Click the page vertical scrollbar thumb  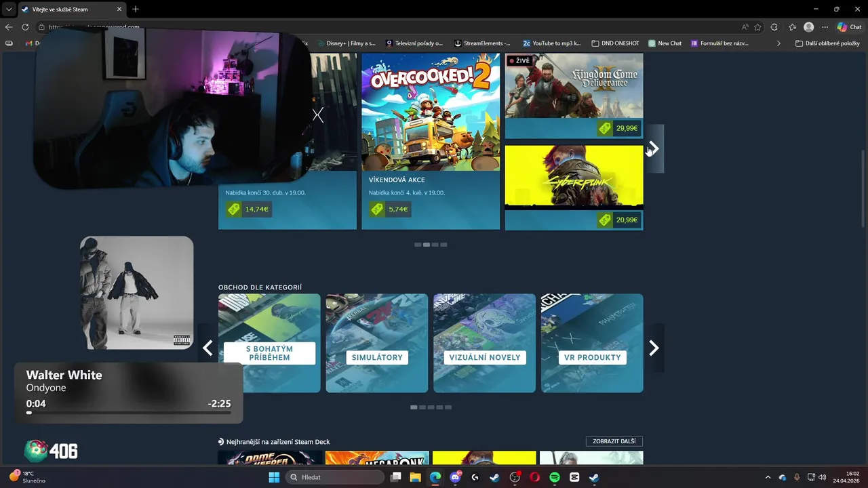coord(863,188)
